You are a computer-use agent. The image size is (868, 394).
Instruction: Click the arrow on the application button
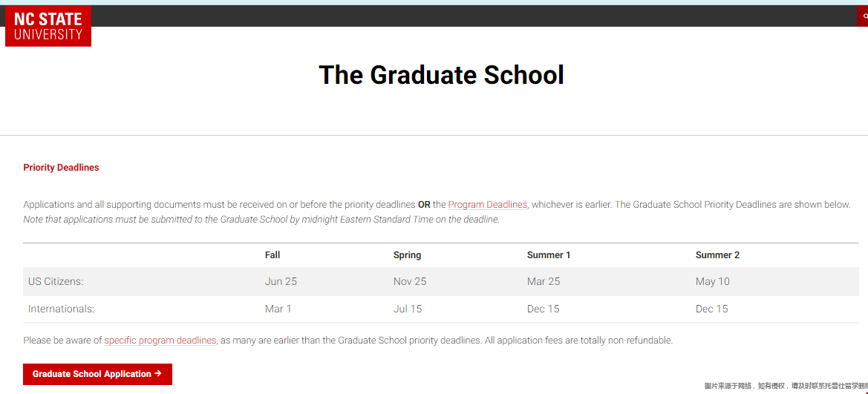(x=158, y=374)
